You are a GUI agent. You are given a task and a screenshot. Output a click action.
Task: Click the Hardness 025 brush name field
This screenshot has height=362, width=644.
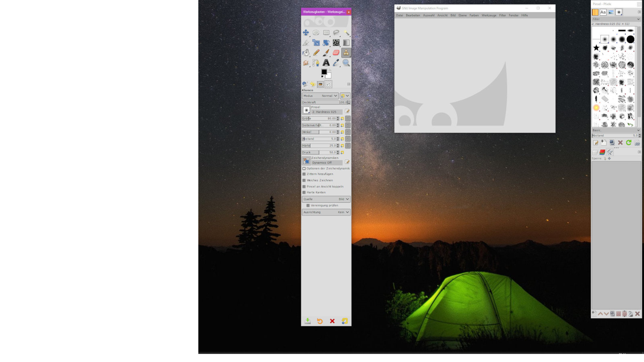tap(327, 112)
